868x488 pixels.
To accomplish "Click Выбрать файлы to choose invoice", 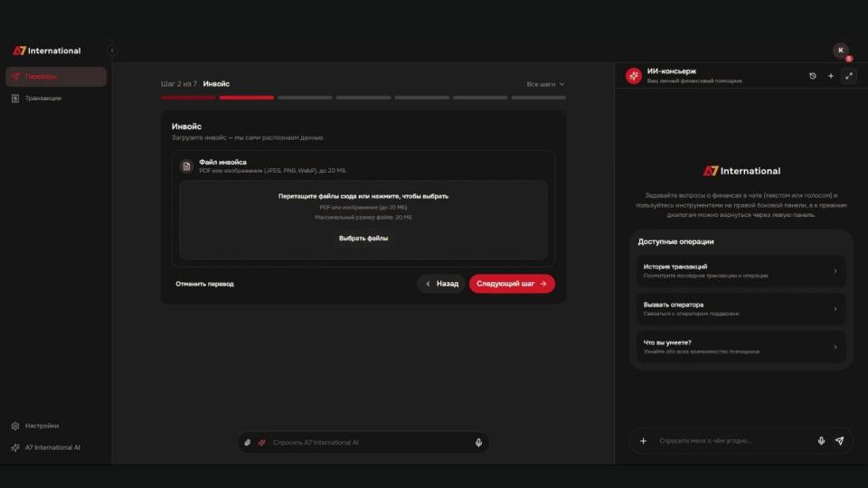I will pyautogui.click(x=363, y=239).
